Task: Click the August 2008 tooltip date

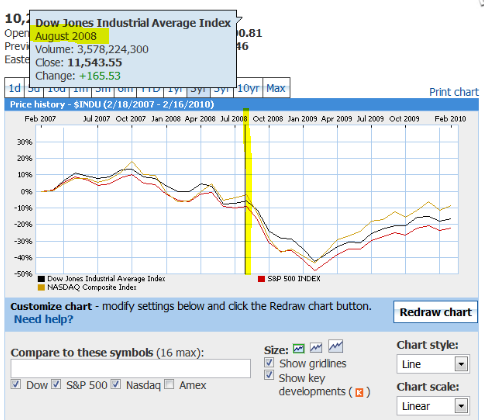Action: point(66,36)
